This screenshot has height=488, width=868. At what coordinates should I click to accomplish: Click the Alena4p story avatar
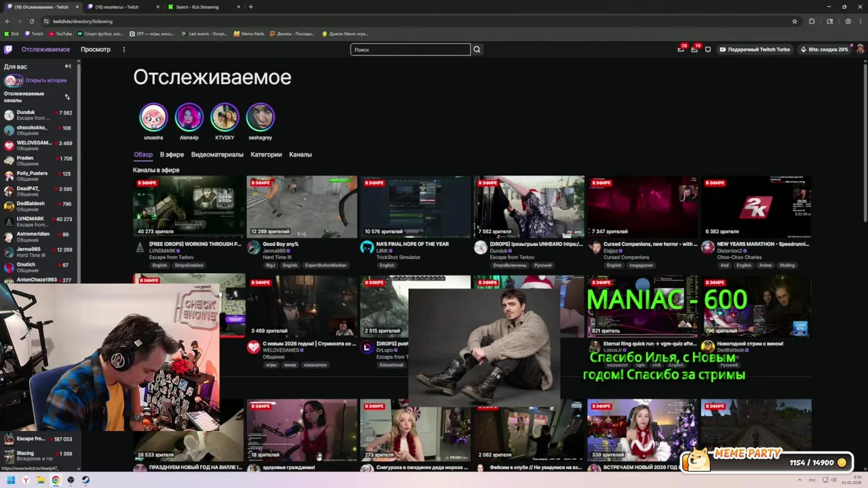pyautogui.click(x=189, y=117)
